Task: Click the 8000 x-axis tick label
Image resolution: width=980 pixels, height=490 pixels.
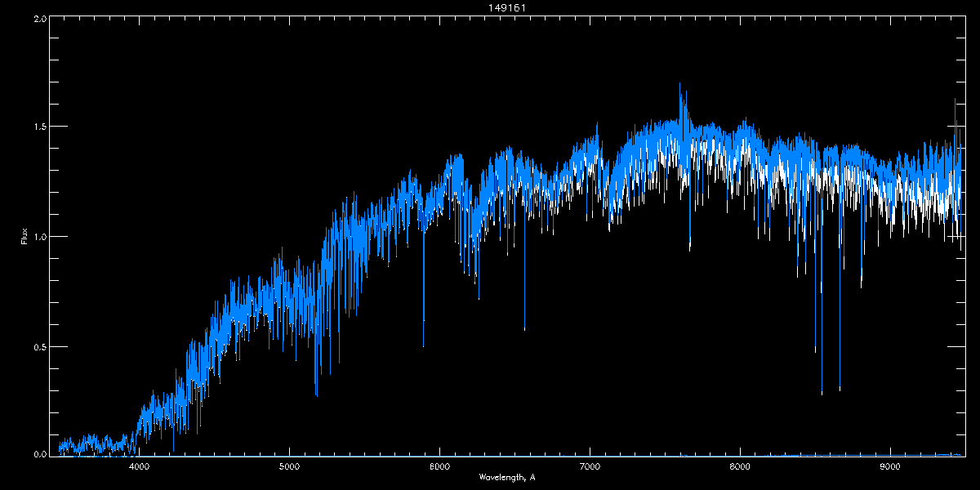Action: (x=740, y=467)
